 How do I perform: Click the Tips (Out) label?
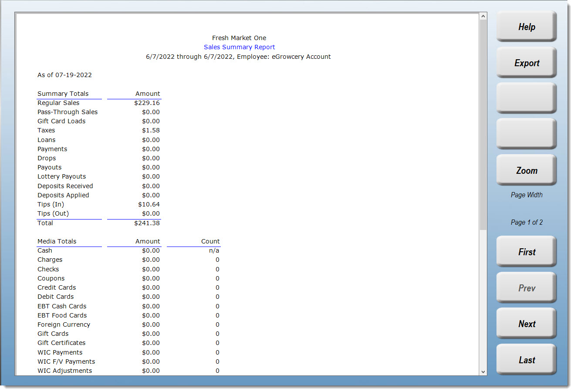[x=53, y=213]
